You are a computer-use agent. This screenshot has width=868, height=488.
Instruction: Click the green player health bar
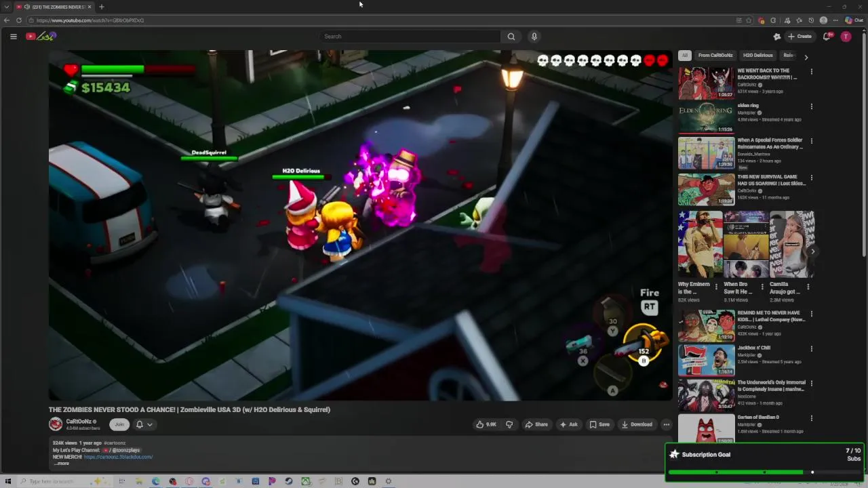point(113,69)
